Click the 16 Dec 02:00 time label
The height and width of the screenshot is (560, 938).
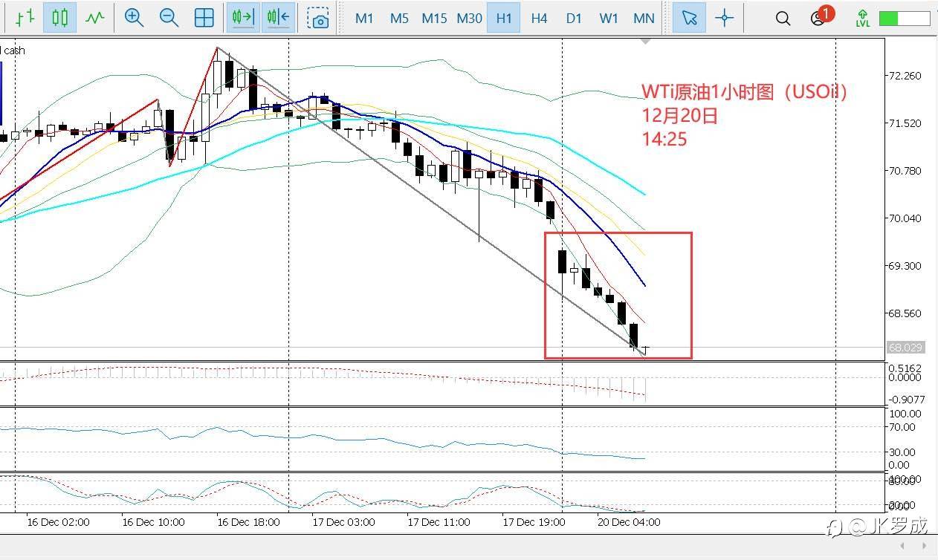click(x=58, y=522)
